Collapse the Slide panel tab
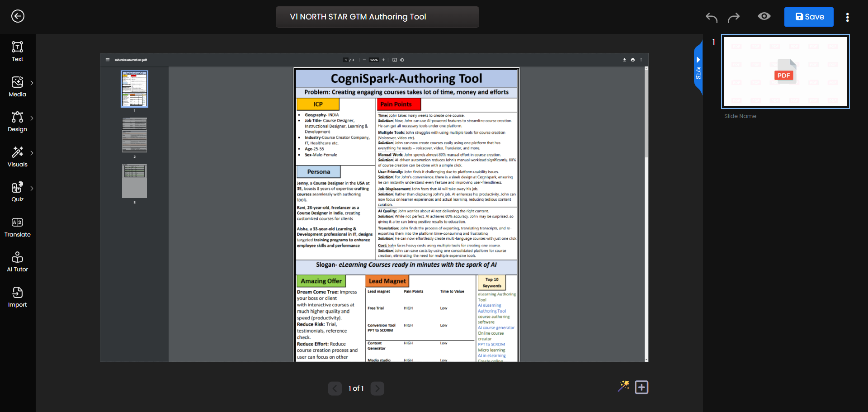 tap(698, 68)
